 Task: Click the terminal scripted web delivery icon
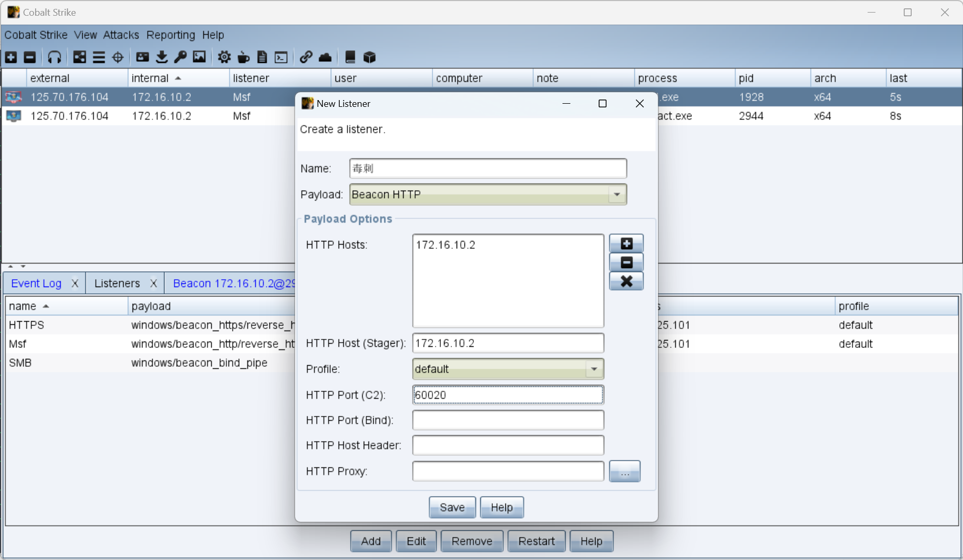coord(282,57)
